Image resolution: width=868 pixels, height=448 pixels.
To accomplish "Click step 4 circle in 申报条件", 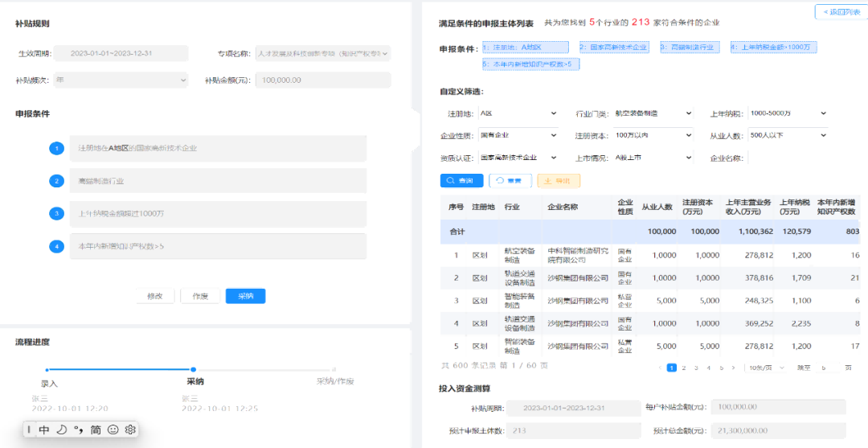I will click(x=56, y=247).
